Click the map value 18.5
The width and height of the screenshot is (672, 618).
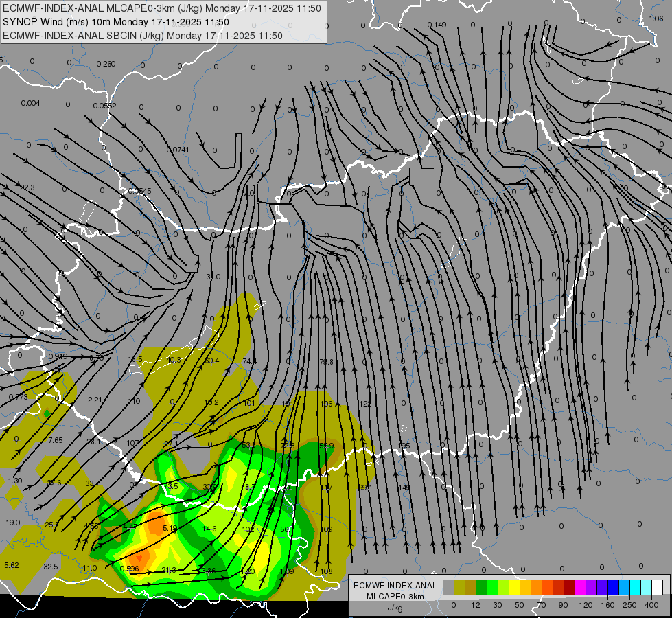tap(135, 359)
